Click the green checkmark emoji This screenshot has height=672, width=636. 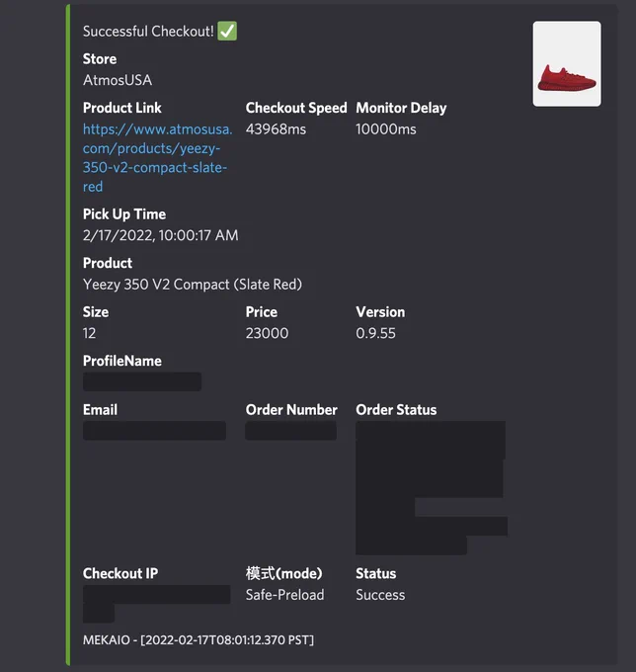point(227,31)
